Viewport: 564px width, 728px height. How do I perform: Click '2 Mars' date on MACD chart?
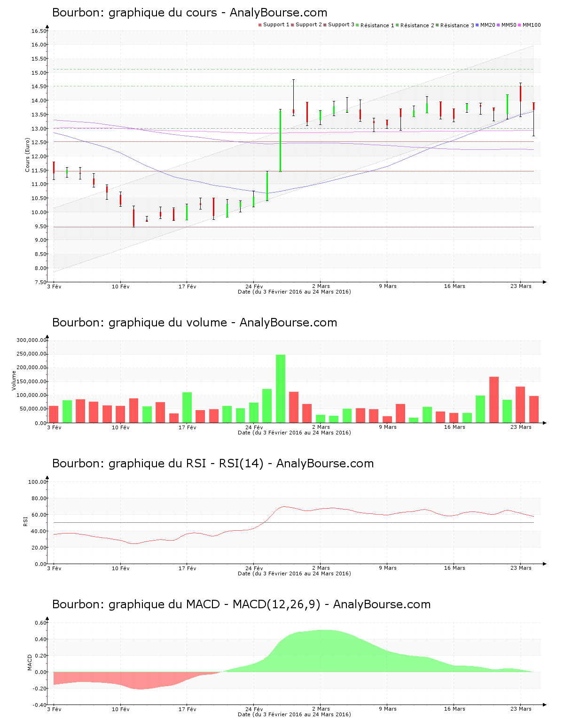pos(321,709)
